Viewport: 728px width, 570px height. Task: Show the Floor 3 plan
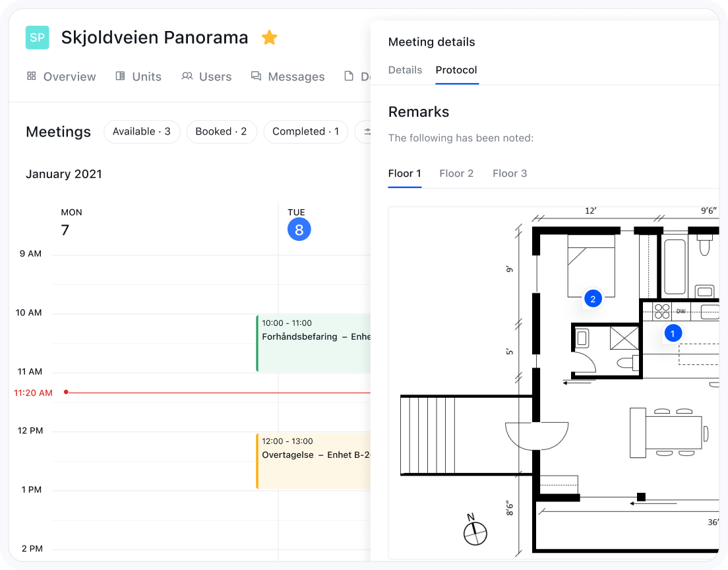pos(510,174)
